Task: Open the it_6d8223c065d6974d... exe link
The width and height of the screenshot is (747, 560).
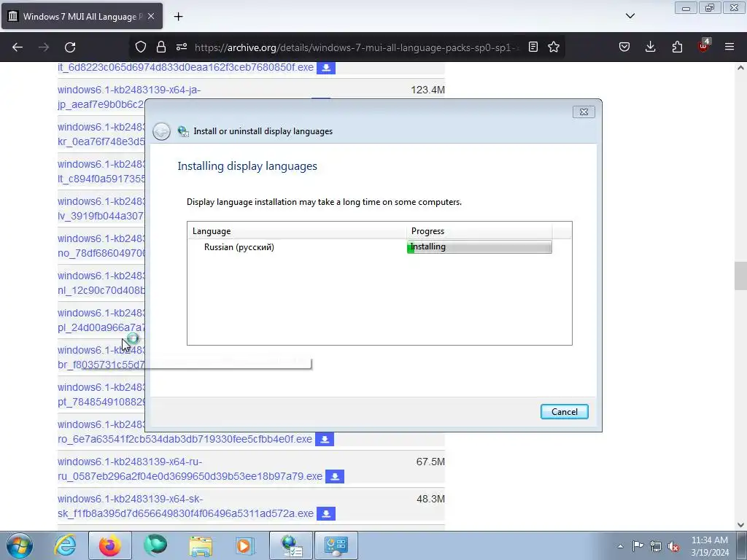Action: [186, 68]
